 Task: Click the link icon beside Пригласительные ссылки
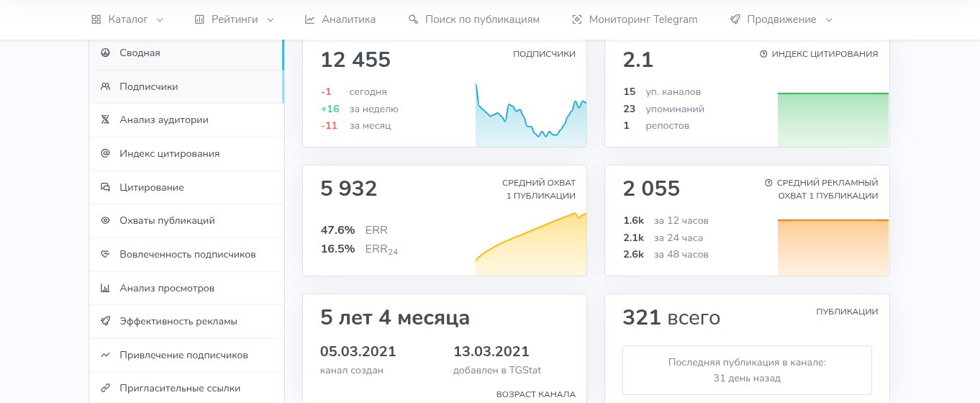105,388
